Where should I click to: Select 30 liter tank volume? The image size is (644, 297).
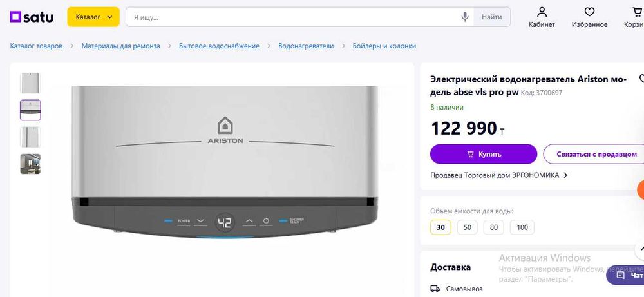440,227
